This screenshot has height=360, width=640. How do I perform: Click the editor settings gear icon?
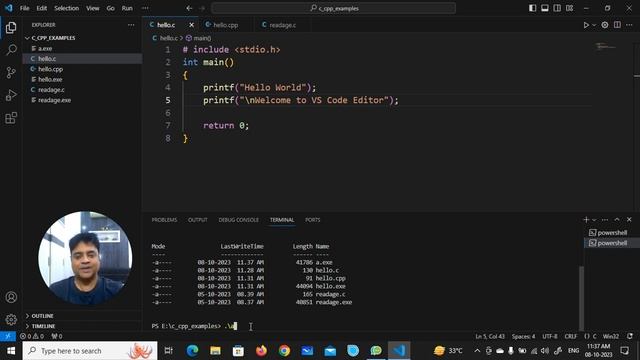[605, 25]
